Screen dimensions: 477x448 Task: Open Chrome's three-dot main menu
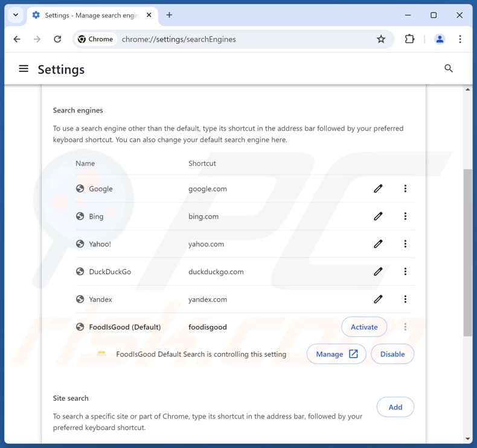460,39
